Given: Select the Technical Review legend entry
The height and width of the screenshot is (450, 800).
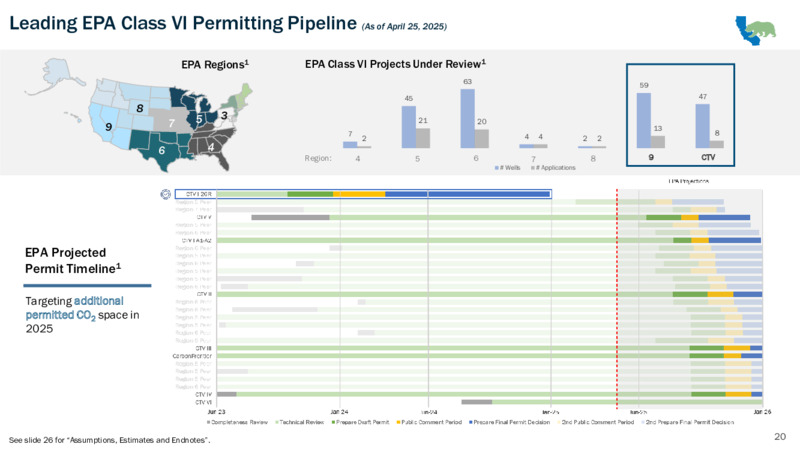Looking at the screenshot, I should (x=299, y=422).
